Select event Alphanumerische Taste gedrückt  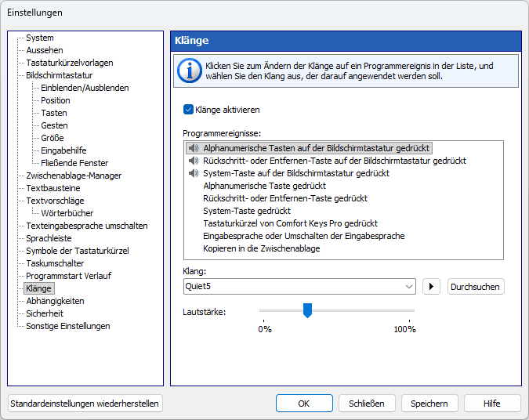click(x=265, y=186)
